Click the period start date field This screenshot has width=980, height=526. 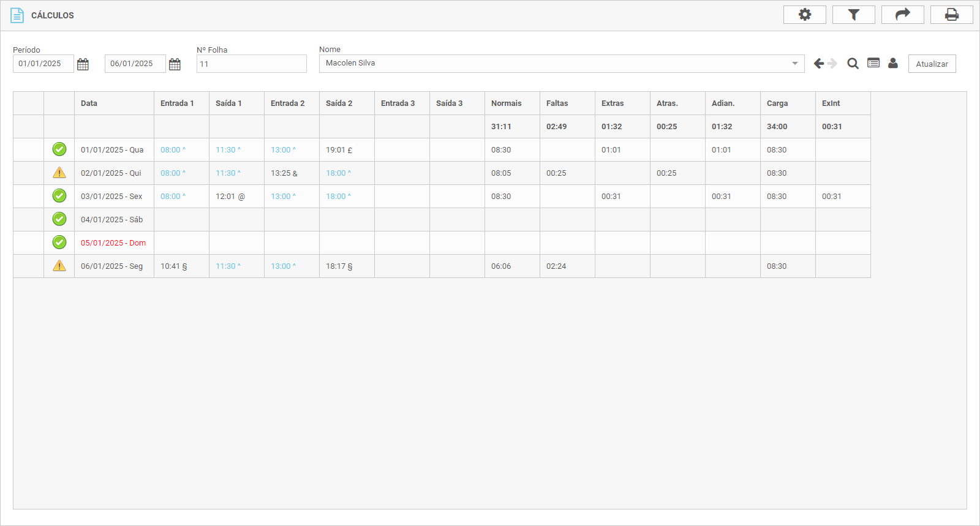coord(43,64)
